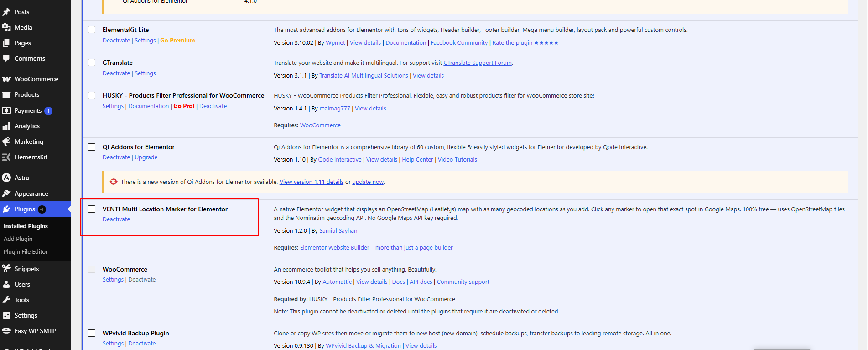This screenshot has height=350, width=868.
Task: Click the WooCommerce logo icon in sidebar
Action: (x=6, y=79)
